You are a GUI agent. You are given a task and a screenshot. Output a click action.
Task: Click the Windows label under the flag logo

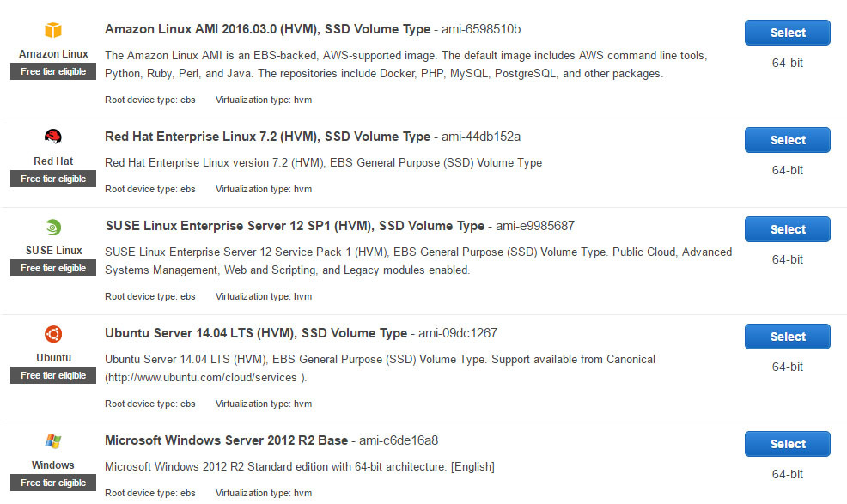click(x=53, y=465)
